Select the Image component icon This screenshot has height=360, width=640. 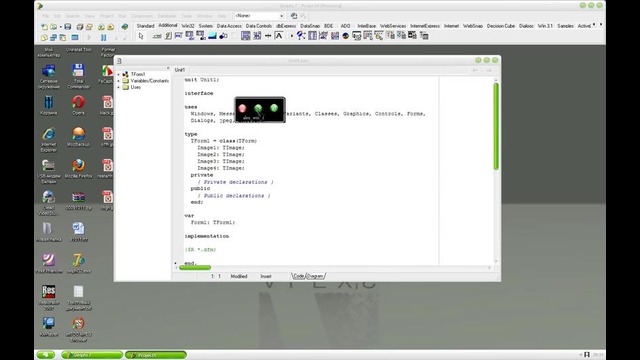click(212, 36)
